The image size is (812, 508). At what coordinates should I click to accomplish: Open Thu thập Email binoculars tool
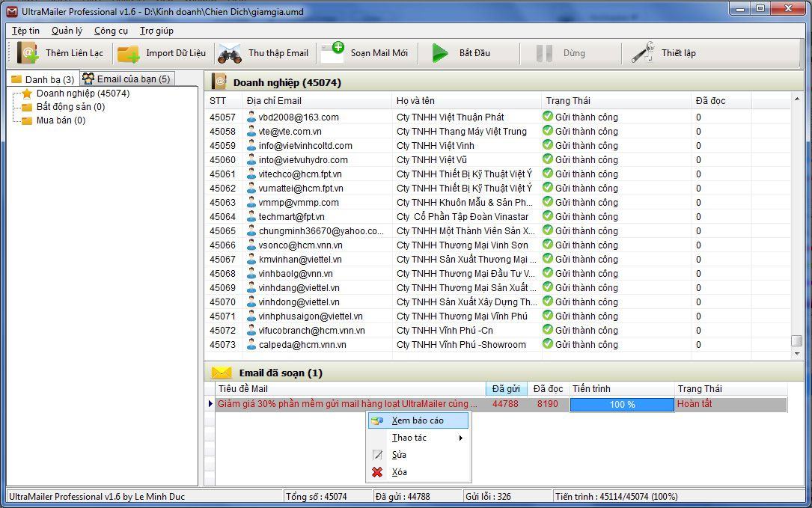[229, 53]
